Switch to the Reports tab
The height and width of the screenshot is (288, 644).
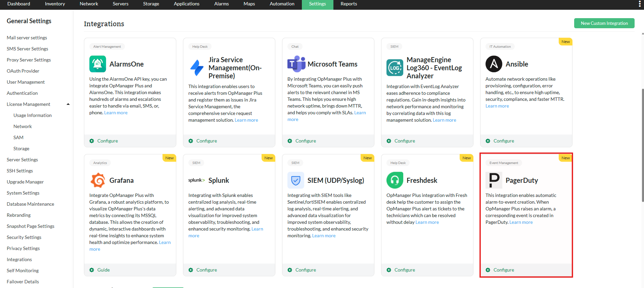pyautogui.click(x=349, y=4)
